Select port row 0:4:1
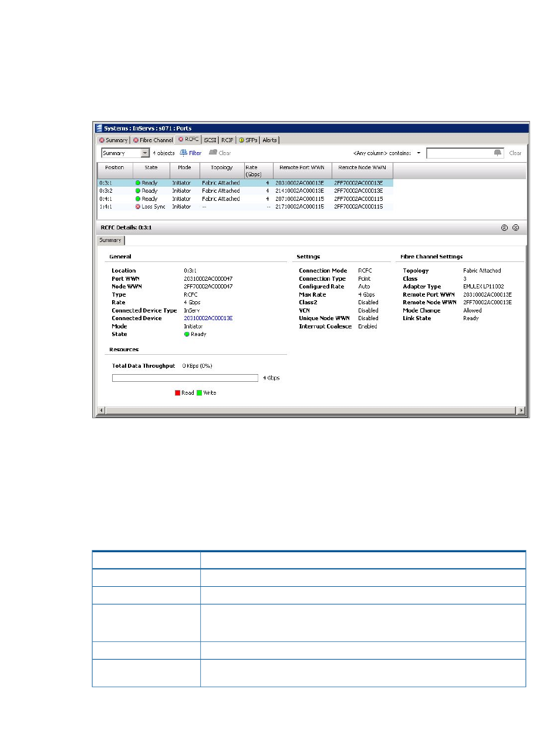 click(245, 199)
